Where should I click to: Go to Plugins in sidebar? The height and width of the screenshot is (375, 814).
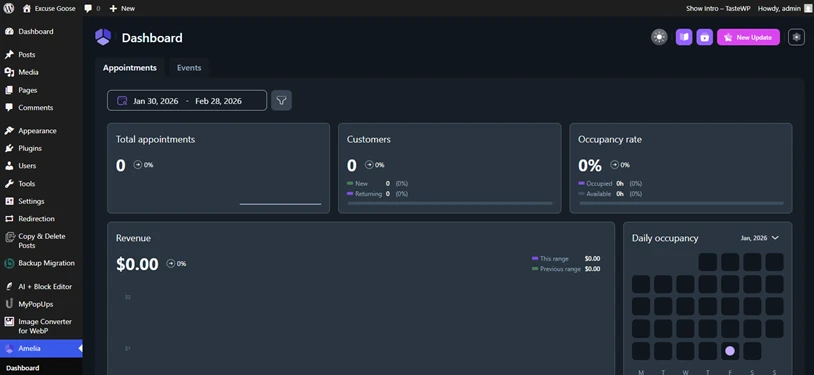(x=41, y=148)
